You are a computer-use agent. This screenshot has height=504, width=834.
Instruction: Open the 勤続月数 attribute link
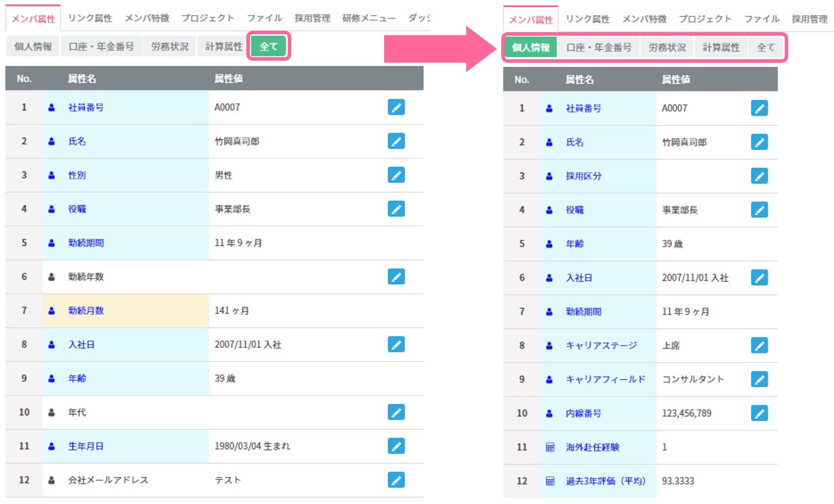86,311
